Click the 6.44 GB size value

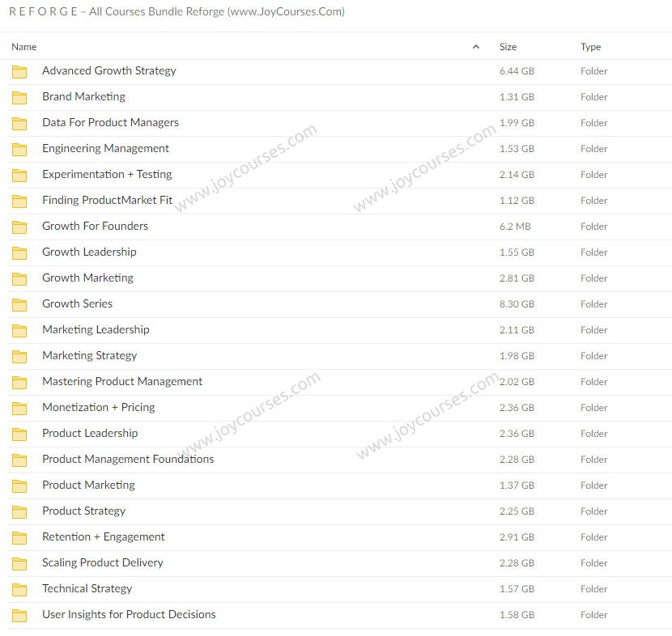click(517, 71)
